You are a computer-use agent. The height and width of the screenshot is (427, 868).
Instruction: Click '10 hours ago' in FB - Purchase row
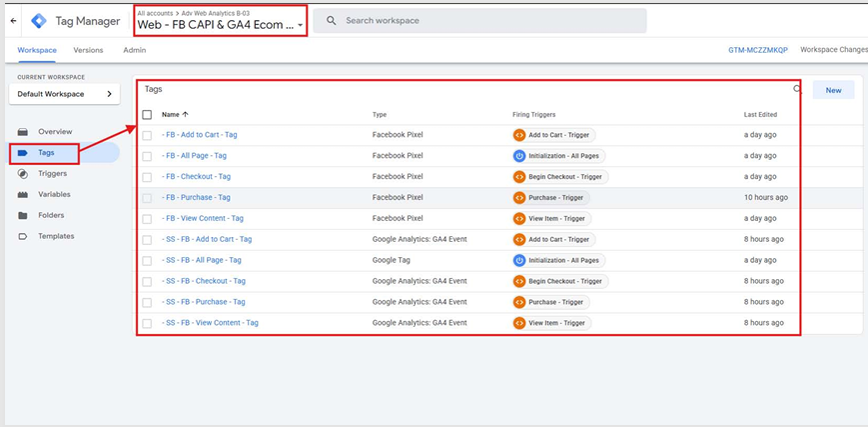click(x=765, y=197)
